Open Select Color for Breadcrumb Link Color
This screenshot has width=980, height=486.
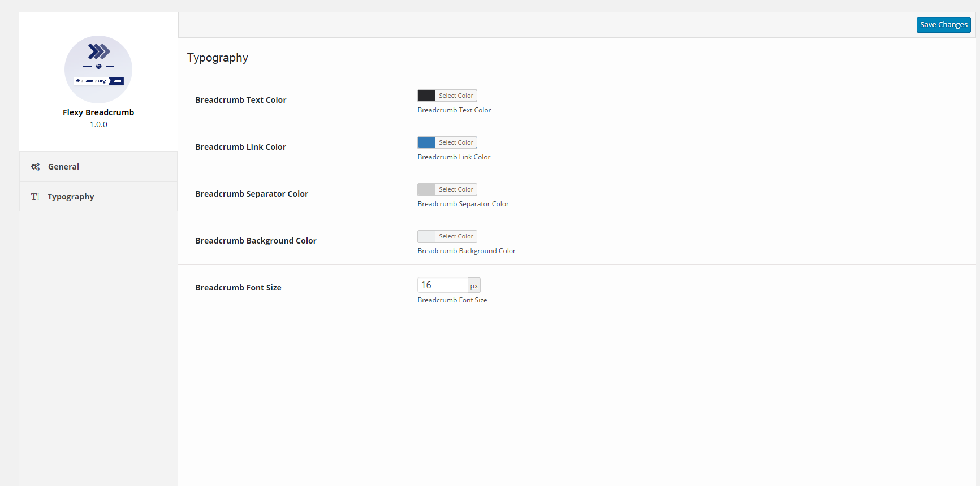pyautogui.click(x=456, y=142)
